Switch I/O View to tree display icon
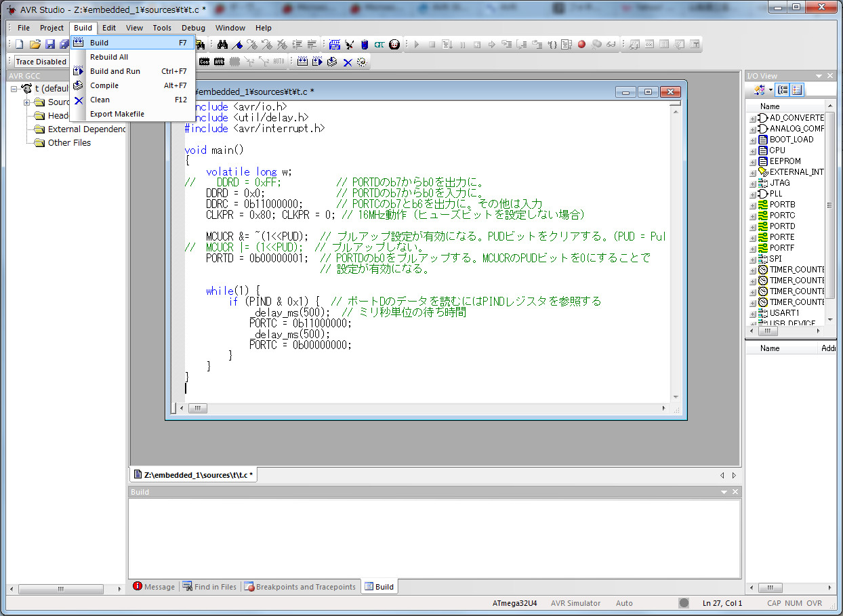 (783, 89)
